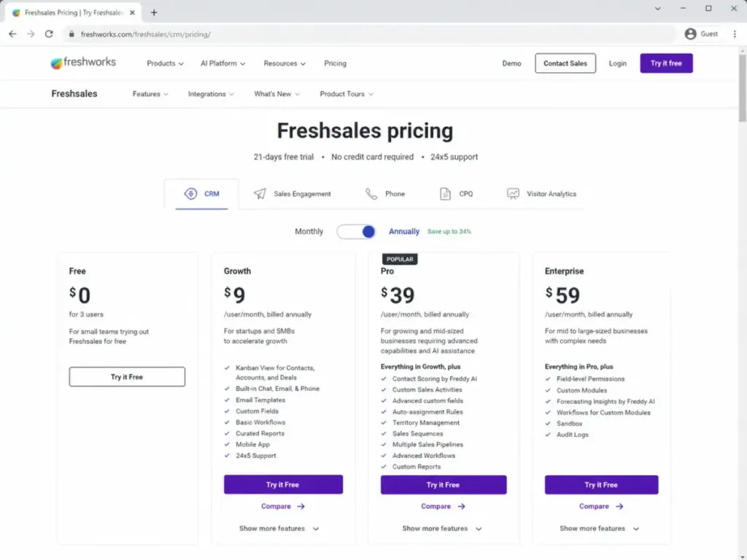Open Chrome's three-dot menu
The image size is (747, 560).
(x=734, y=34)
